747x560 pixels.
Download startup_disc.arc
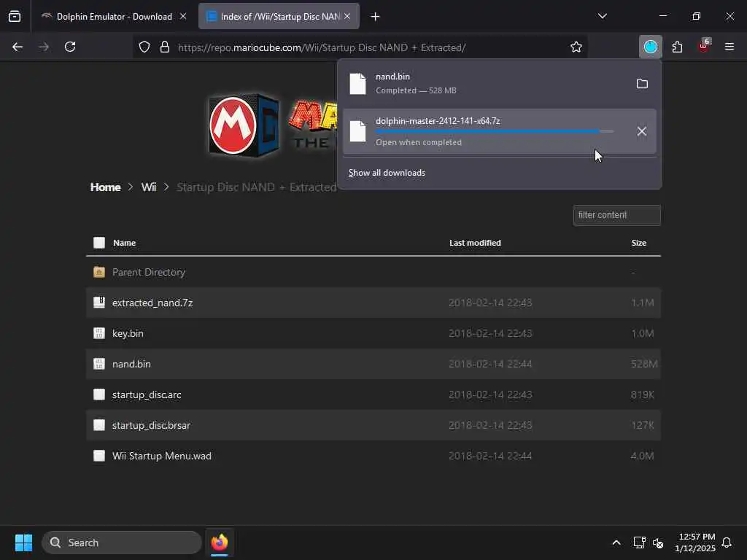point(147,394)
